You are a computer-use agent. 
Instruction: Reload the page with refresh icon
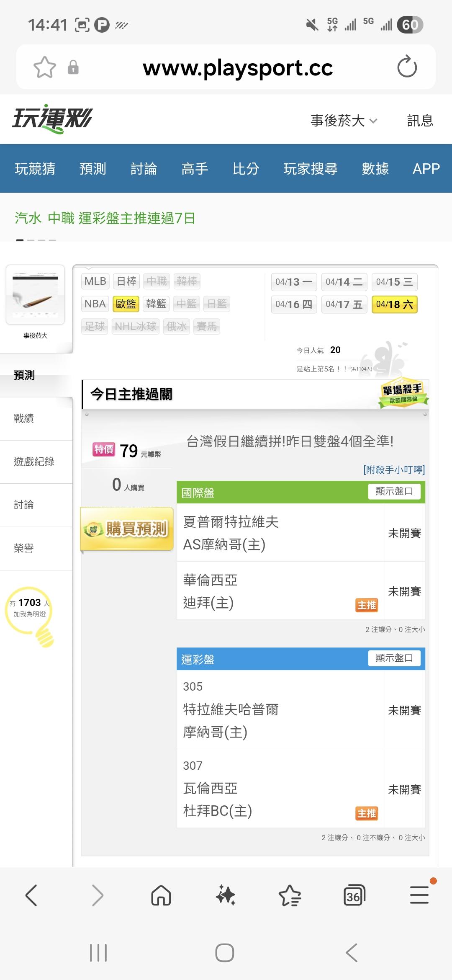[407, 67]
